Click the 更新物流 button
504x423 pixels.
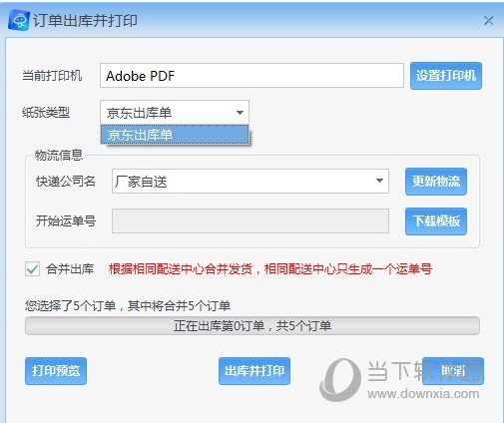[436, 182]
